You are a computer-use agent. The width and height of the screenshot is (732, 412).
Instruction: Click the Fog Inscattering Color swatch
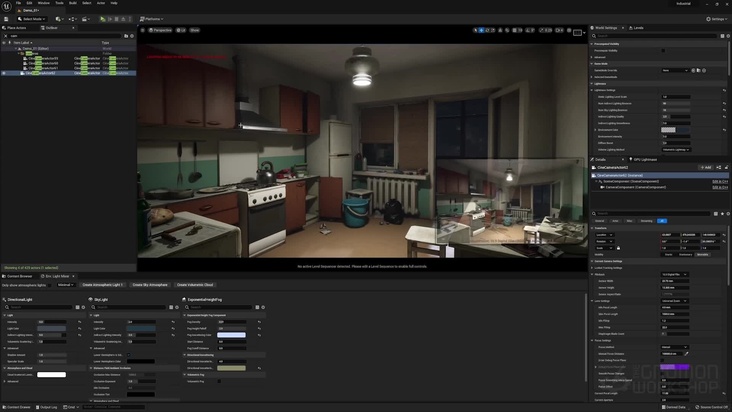click(231, 334)
